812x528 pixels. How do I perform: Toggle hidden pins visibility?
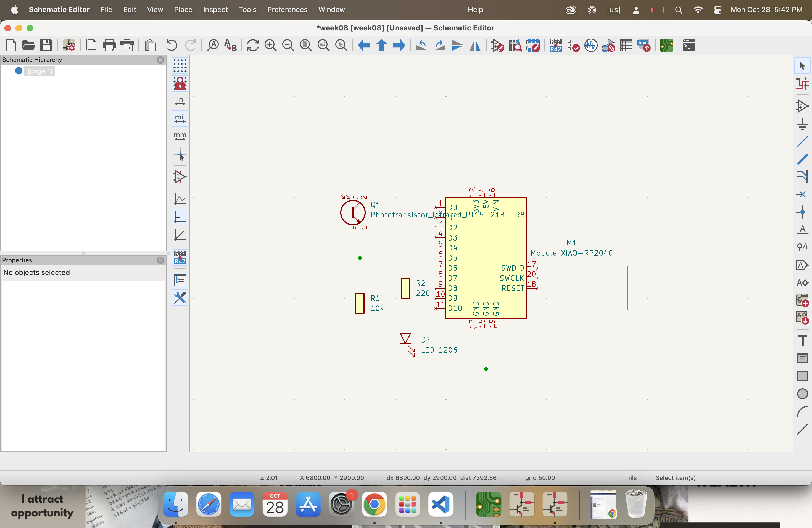click(180, 177)
